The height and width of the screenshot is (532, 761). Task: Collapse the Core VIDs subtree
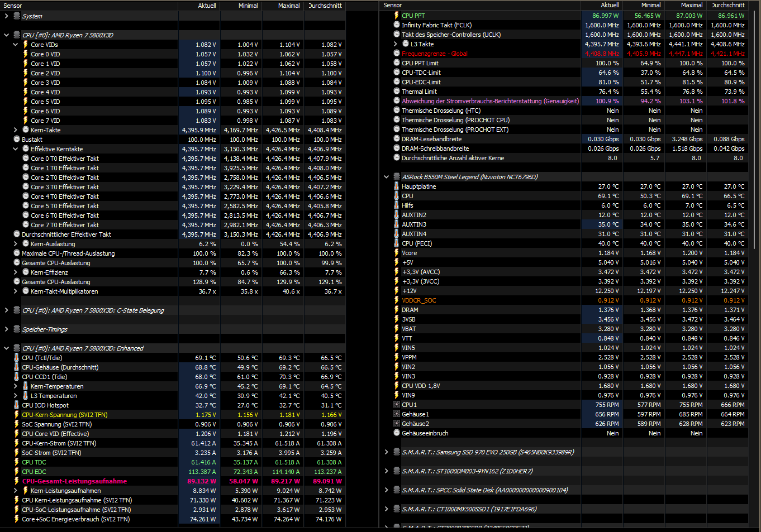pos(16,45)
